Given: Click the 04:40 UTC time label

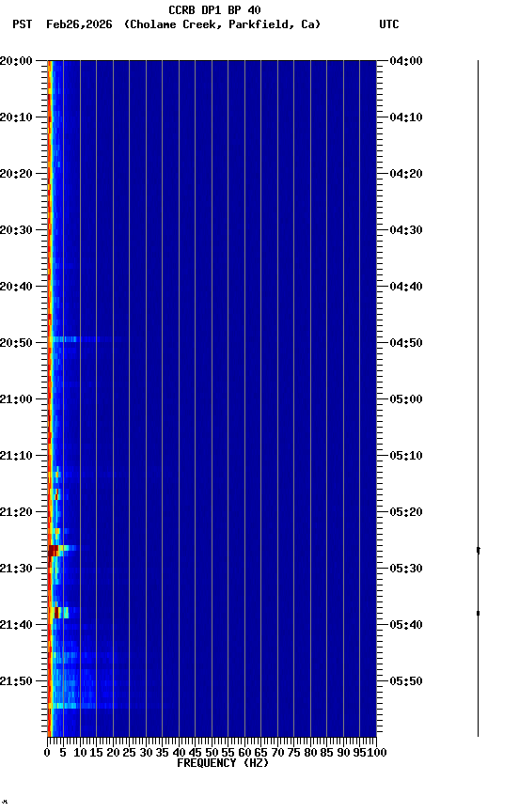Looking at the screenshot, I should 406,287.
